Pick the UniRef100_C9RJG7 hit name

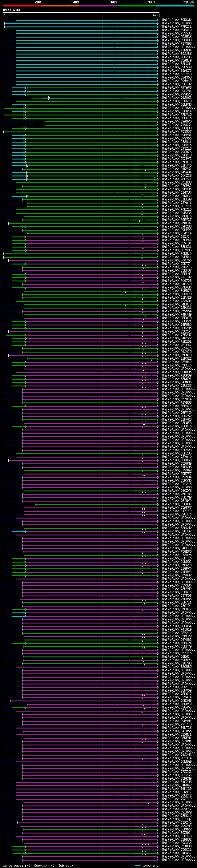(x=177, y=531)
